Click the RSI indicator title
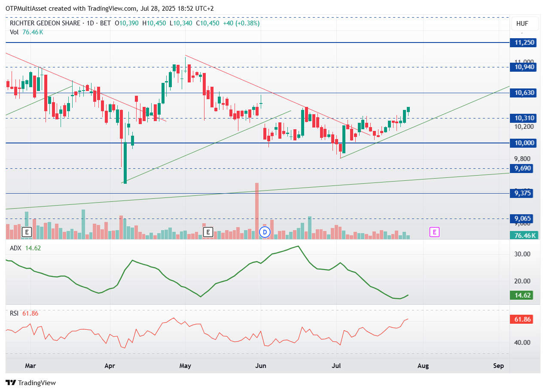 15,313
